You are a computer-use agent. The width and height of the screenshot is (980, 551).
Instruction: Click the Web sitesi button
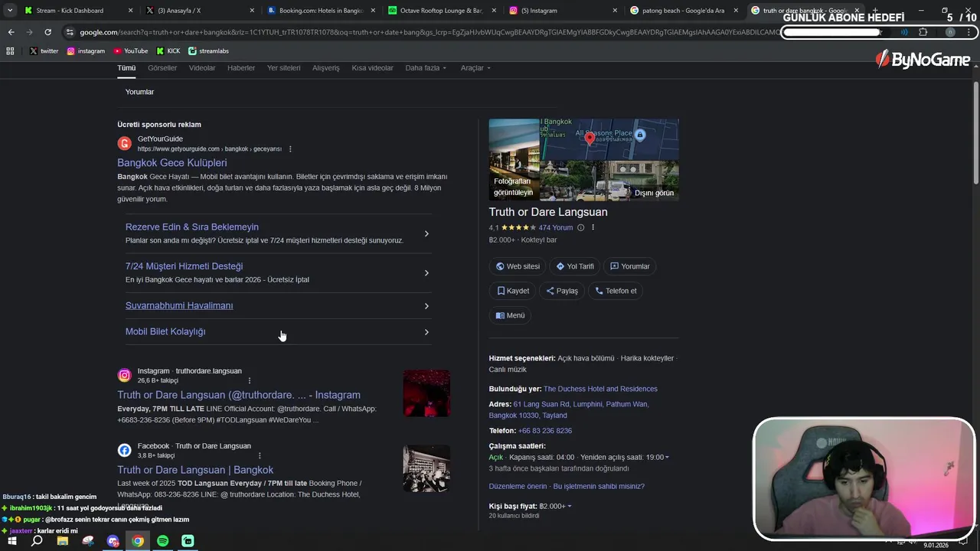518,266
